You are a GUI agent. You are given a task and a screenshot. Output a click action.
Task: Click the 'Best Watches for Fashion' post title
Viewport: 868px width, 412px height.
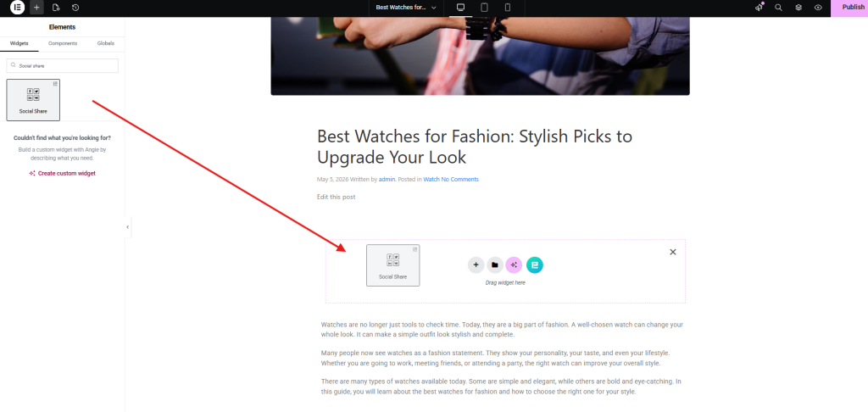[x=475, y=147]
